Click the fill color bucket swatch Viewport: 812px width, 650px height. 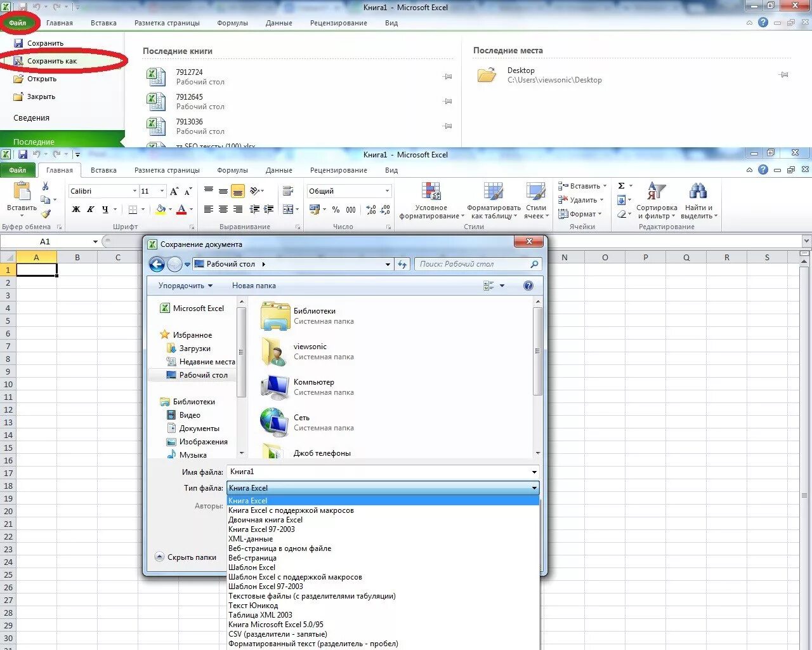point(160,209)
